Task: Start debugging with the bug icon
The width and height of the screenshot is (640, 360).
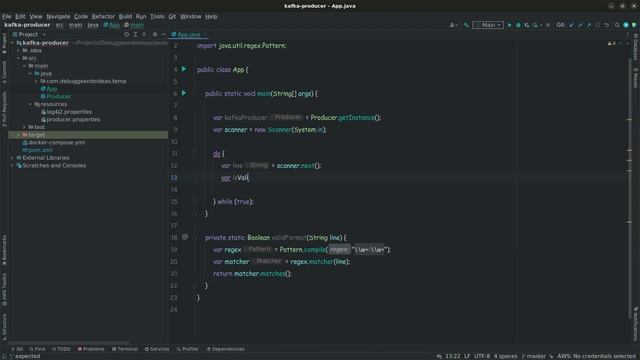Action: click(x=518, y=25)
